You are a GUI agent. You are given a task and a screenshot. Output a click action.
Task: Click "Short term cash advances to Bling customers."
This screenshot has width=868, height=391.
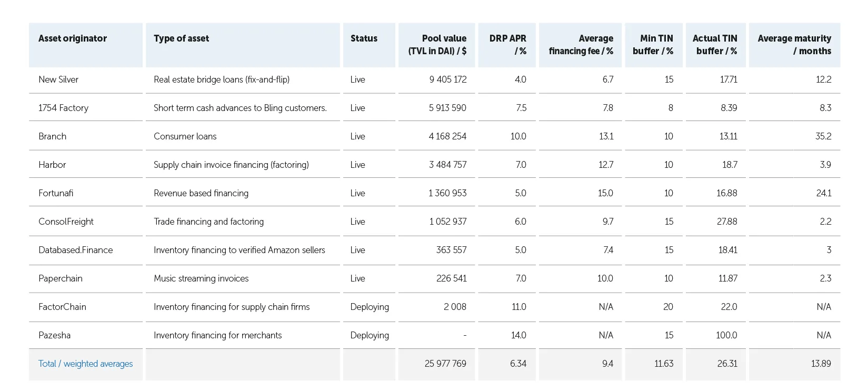click(x=240, y=108)
